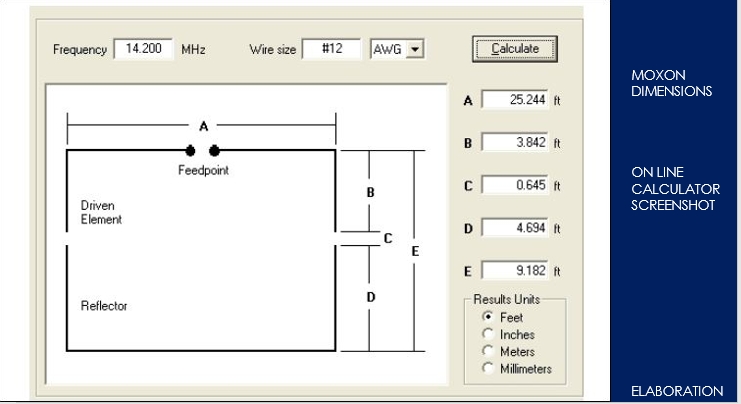Image resolution: width=741 pixels, height=404 pixels.
Task: Click the Frequency input field showing 14.200
Action: click(143, 49)
